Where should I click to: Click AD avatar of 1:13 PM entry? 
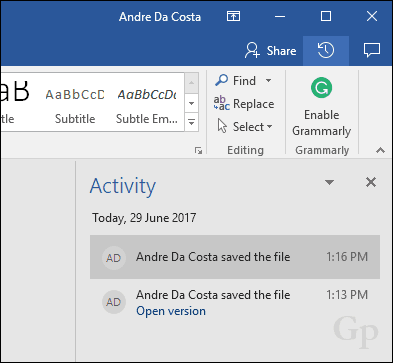tap(114, 302)
